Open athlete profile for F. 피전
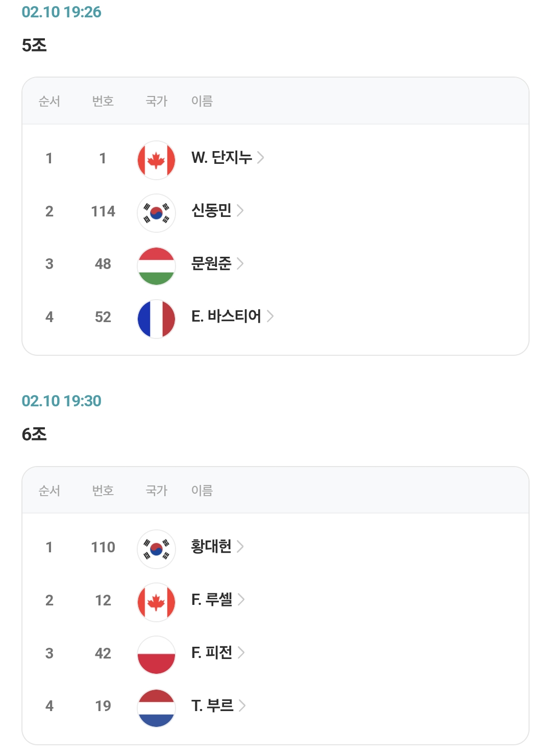This screenshot has height=756, width=551. (212, 652)
